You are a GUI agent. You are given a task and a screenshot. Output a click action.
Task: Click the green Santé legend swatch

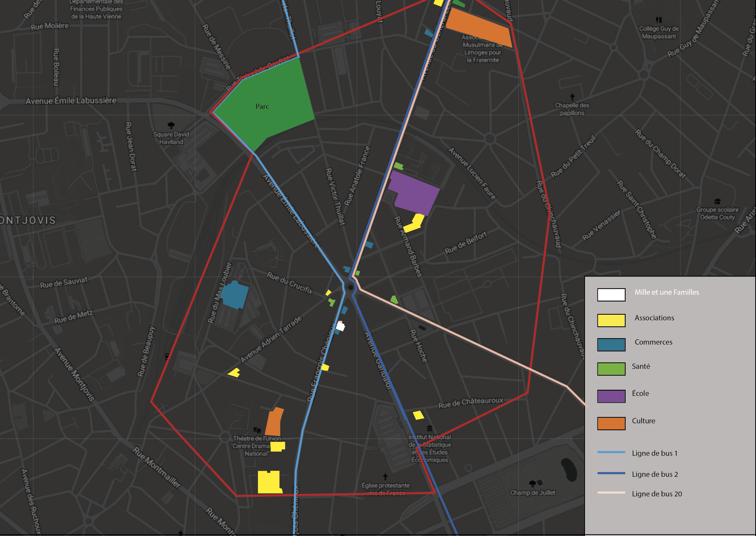611,369
